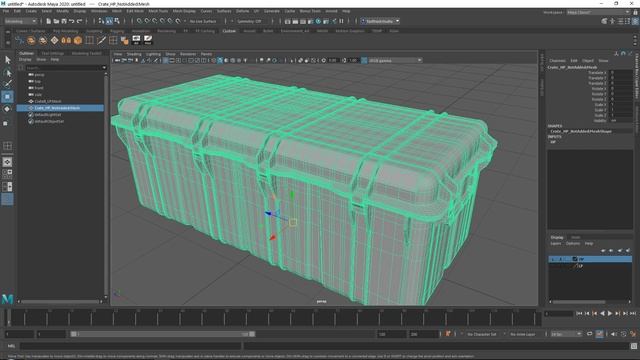
Task: Select the Crate_HP outliner item
Action: 60,108
